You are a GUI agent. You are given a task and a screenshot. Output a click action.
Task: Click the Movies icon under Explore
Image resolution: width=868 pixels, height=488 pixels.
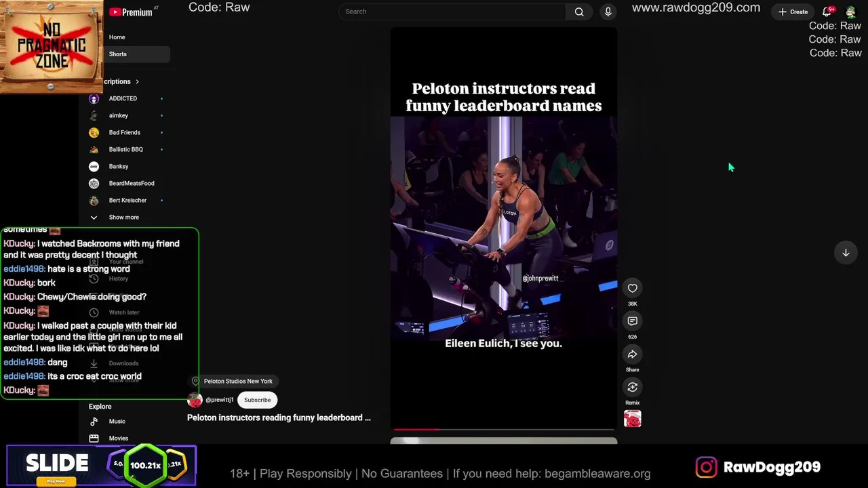click(94, 439)
